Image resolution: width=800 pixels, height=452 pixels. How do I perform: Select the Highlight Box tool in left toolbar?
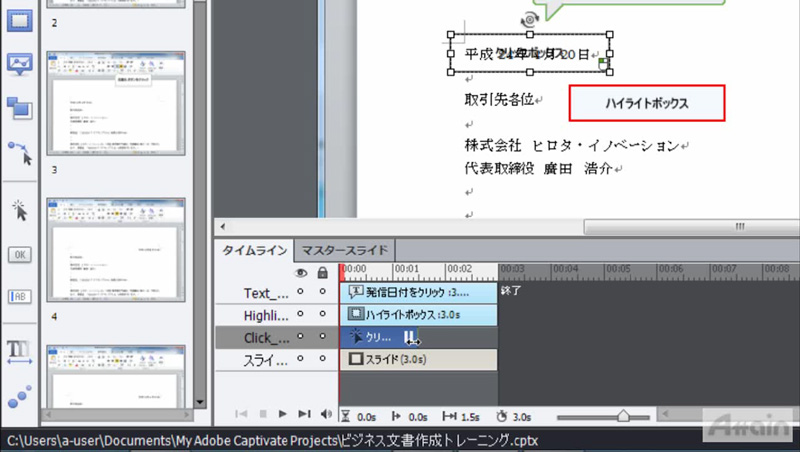click(19, 22)
